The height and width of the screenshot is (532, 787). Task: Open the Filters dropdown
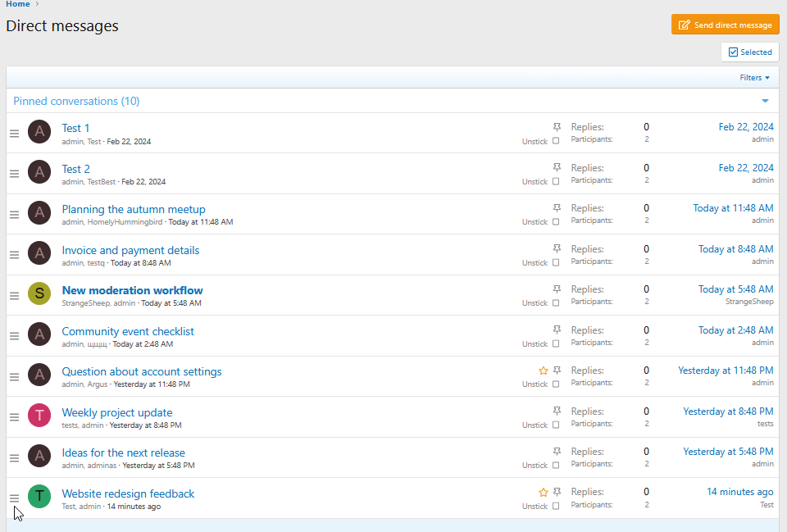point(754,77)
